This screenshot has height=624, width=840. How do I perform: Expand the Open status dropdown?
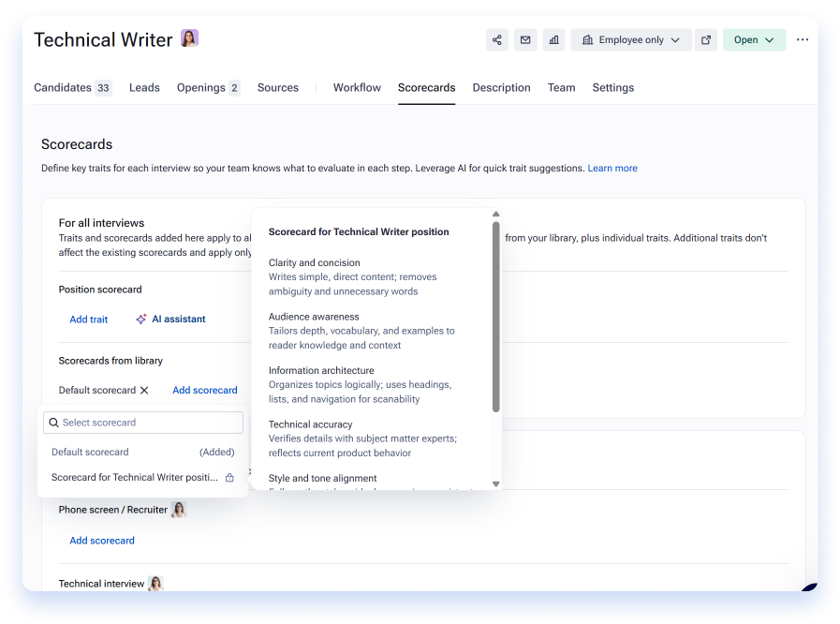pos(754,39)
